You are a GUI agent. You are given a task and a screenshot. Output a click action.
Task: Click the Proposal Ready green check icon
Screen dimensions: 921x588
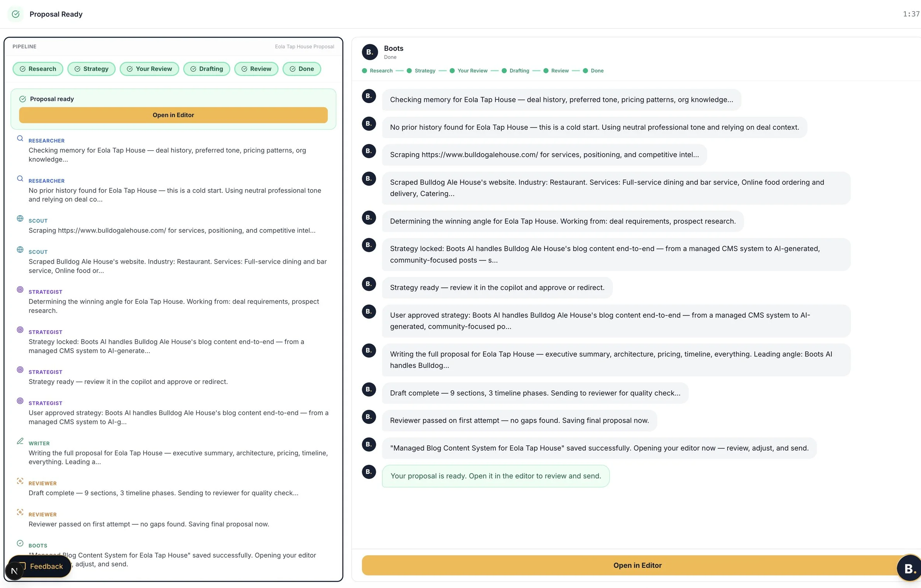pos(16,14)
